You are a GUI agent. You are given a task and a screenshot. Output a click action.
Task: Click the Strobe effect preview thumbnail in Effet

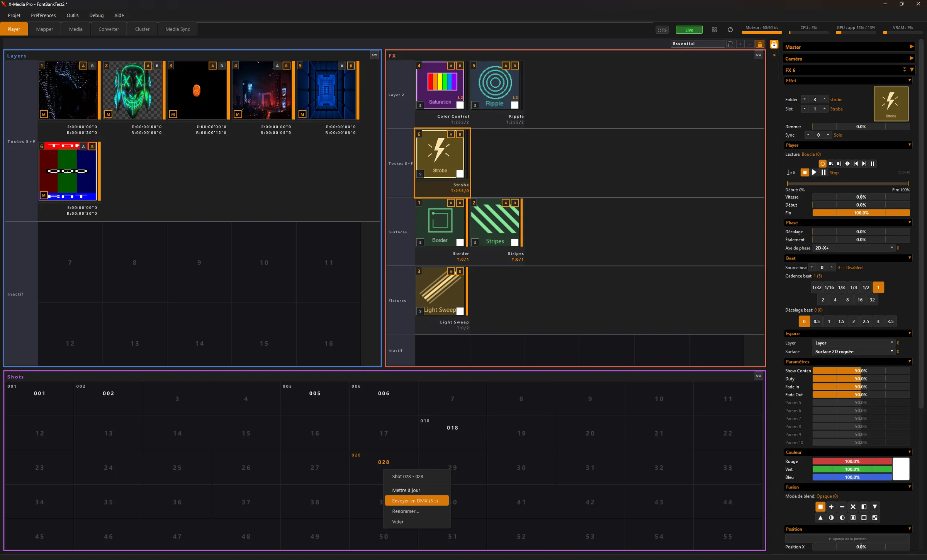click(891, 104)
